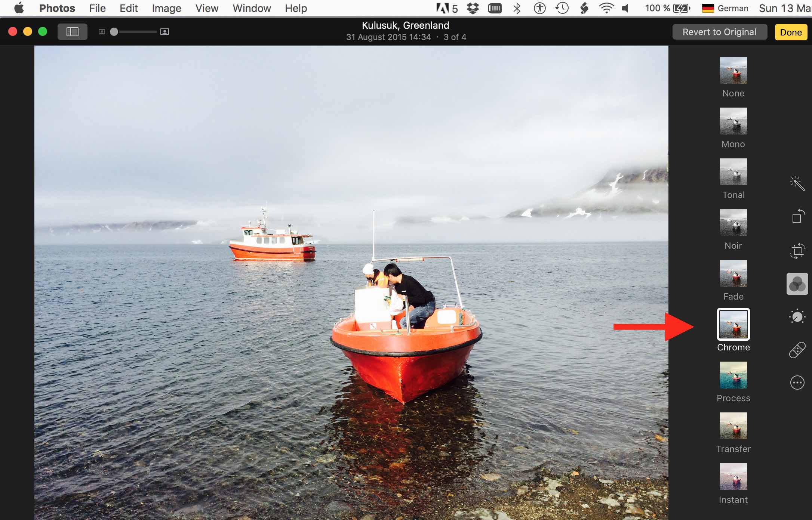The height and width of the screenshot is (520, 812).
Task: Click the Rotate tool icon
Action: pyautogui.click(x=797, y=216)
